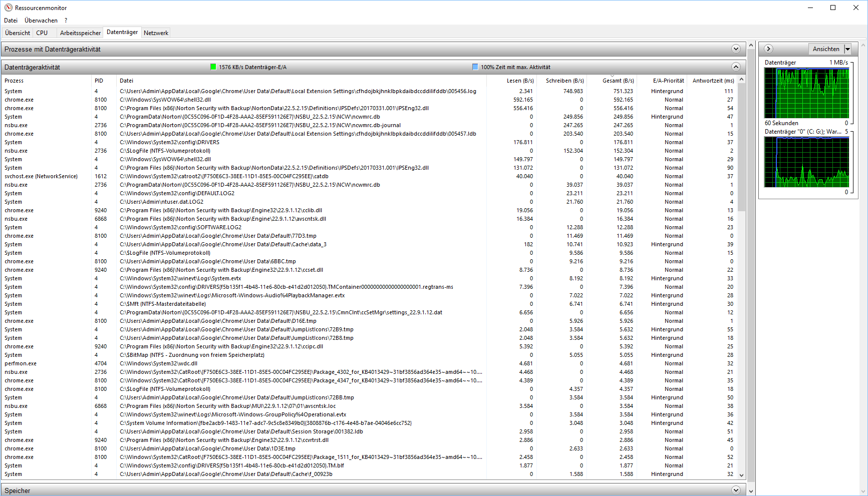Click the graph pane scrollbar down arrow
This screenshot has height=496, width=868.
pos(863,491)
